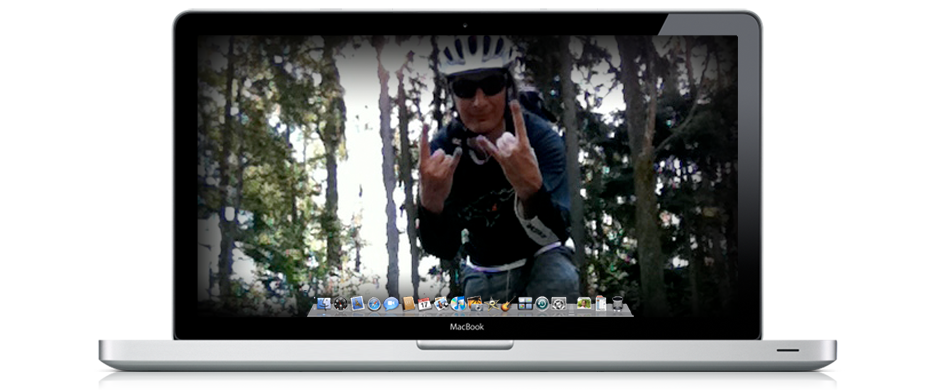Viewport: 940px width, 390px height.
Task: Open the portrait photo stack in dock
Action: point(584,303)
